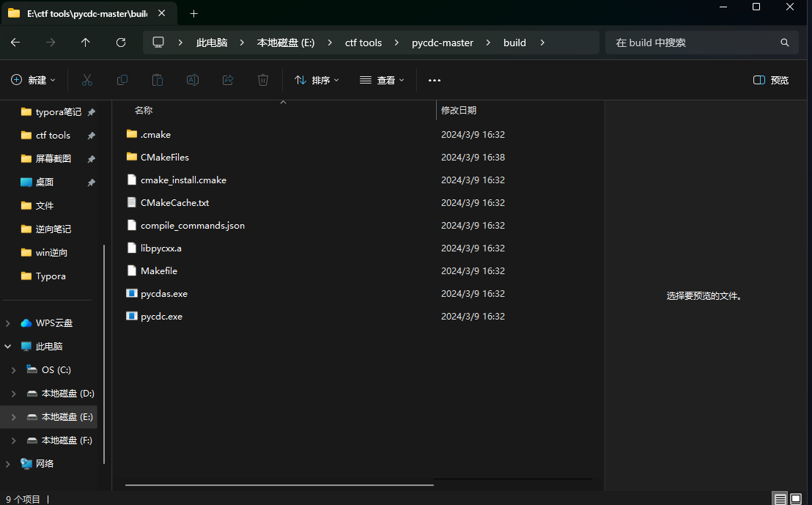Open a new tab with plus button

[x=193, y=13]
